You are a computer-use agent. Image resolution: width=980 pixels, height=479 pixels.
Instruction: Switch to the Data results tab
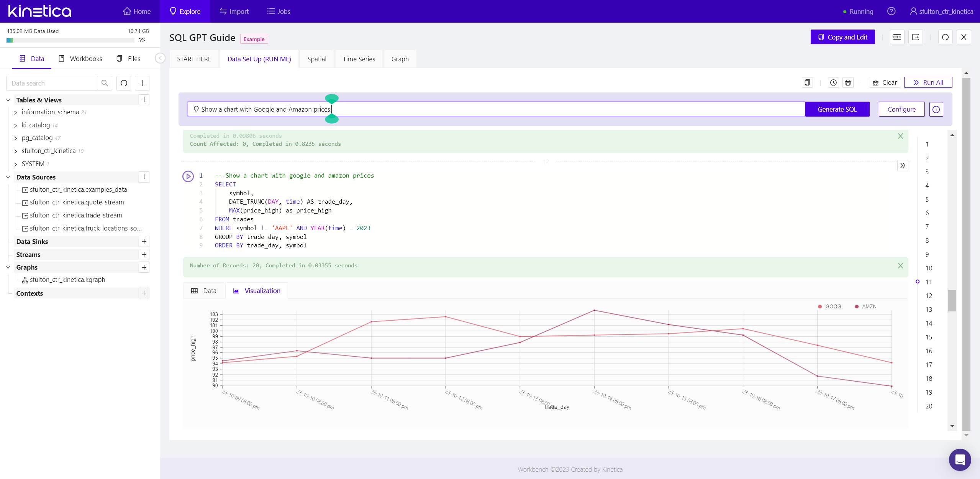tap(204, 291)
